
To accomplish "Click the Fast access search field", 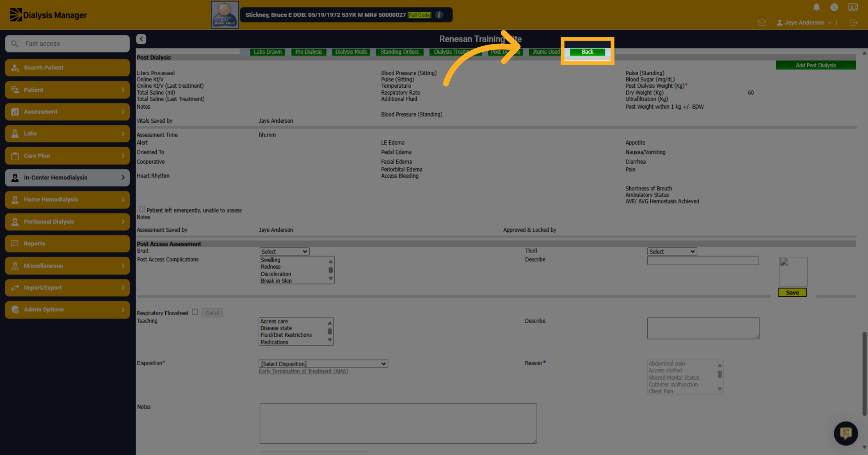I will click(68, 44).
